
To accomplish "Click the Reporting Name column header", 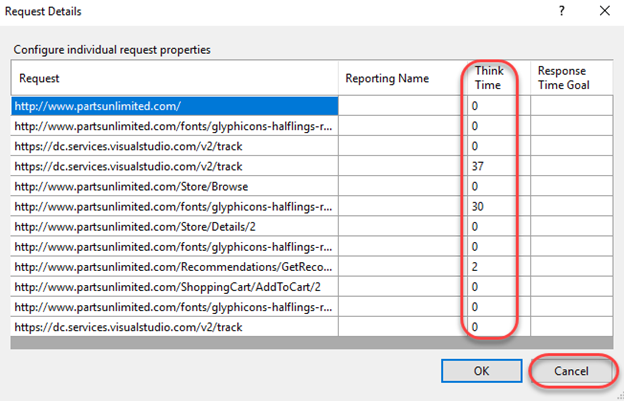I will [403, 78].
